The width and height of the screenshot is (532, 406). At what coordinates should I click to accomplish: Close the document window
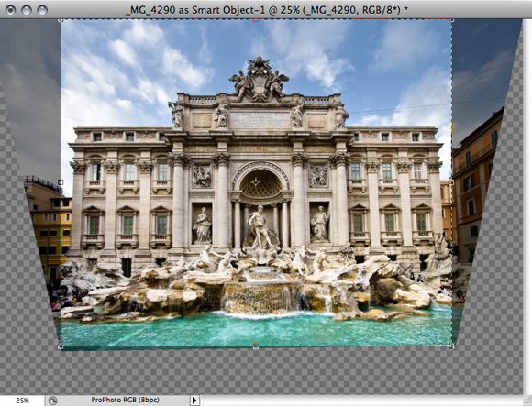pos(10,10)
